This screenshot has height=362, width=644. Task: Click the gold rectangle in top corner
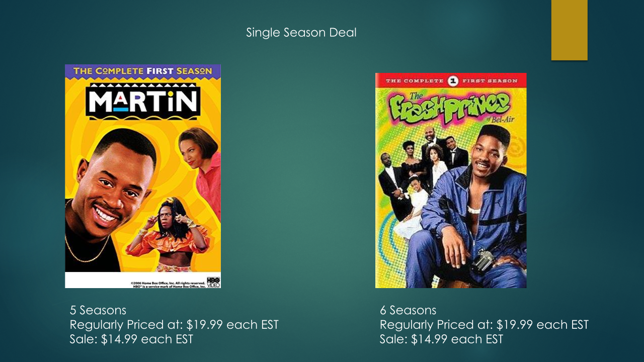tap(569, 30)
